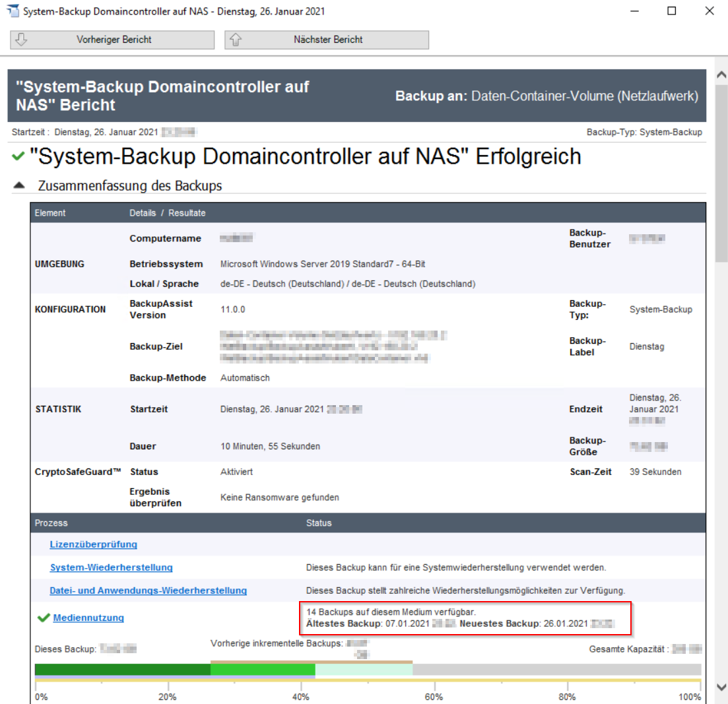Viewport: 728px width, 704px height.
Task: Close the backup report window
Action: [709, 11]
